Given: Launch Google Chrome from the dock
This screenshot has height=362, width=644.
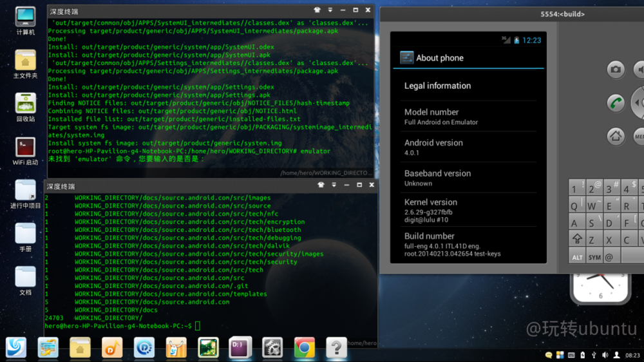Looking at the screenshot, I should (x=305, y=348).
